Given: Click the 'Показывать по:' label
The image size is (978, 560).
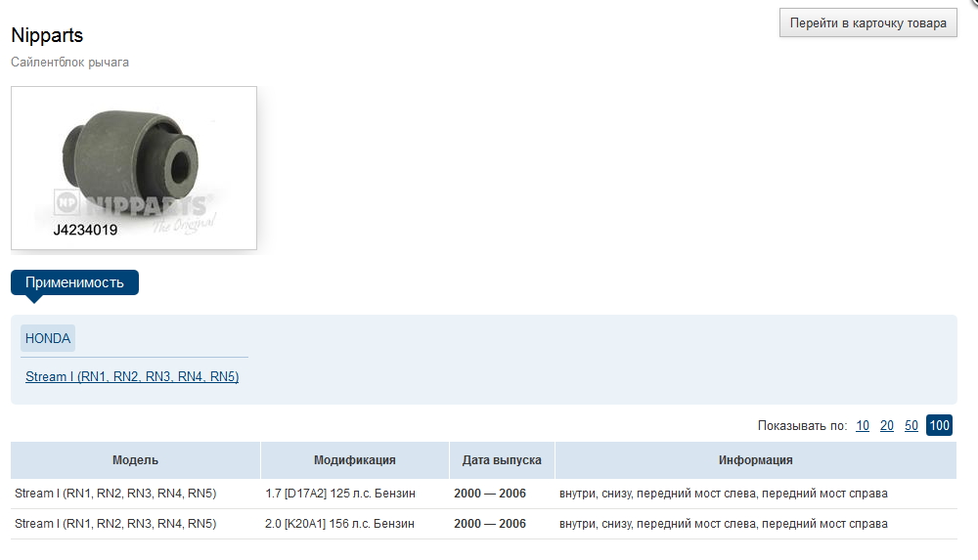Looking at the screenshot, I should pos(802,425).
